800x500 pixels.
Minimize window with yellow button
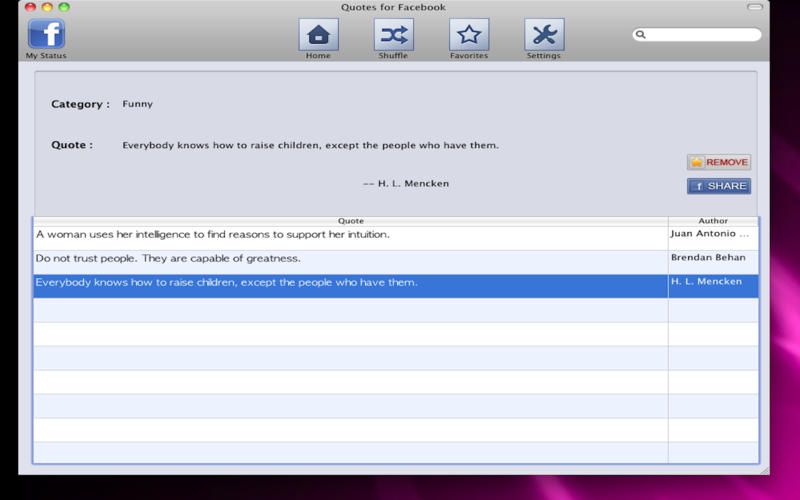pos(47,7)
